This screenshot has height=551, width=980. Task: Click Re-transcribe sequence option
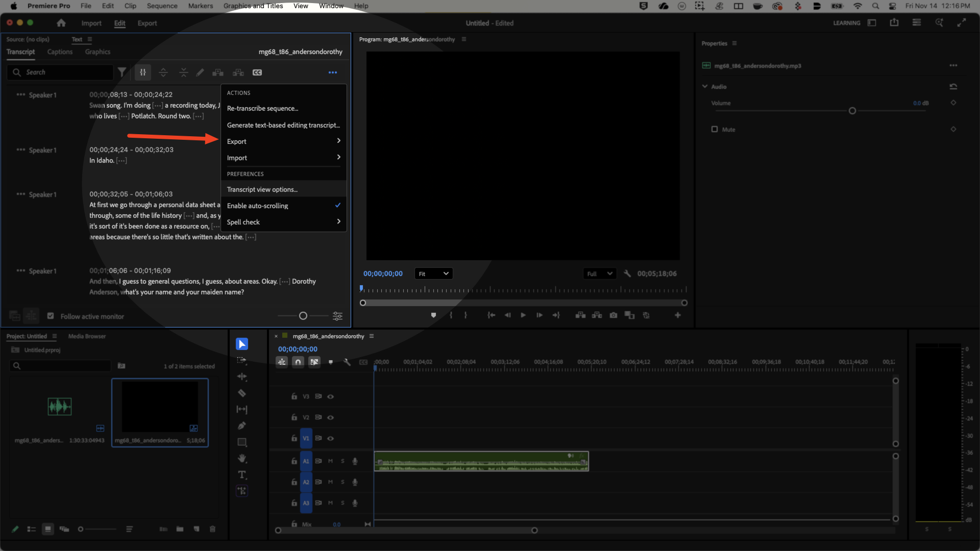[262, 109]
